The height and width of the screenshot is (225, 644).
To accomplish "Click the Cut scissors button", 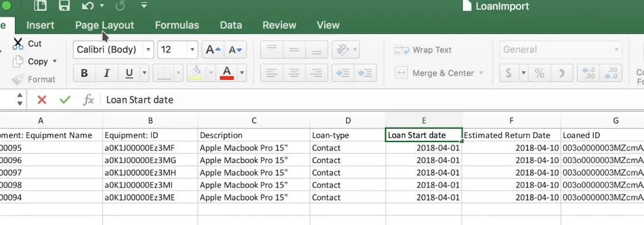I will pyautogui.click(x=27, y=44).
